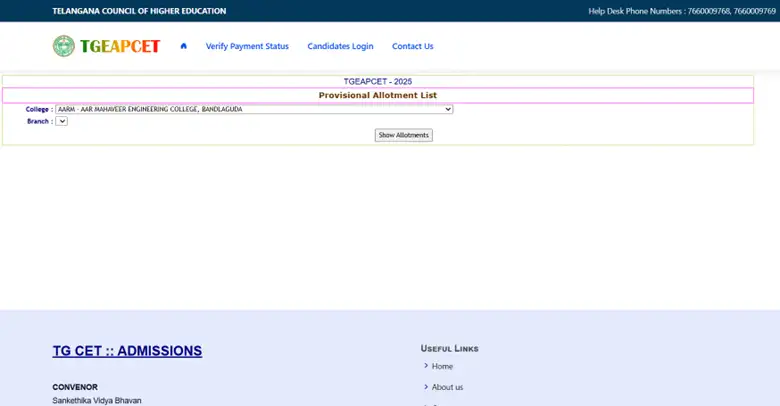
Task: Click chevron icon beside Home footer link
Action: pos(426,366)
